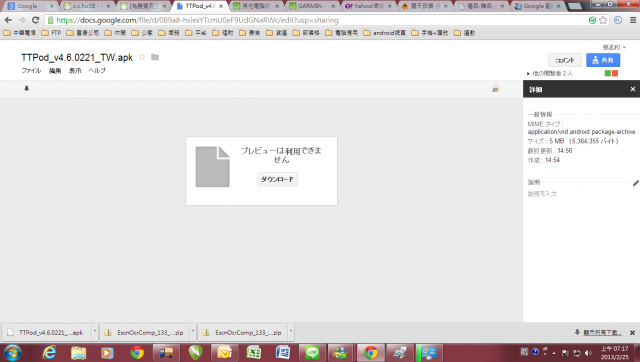The width and height of the screenshot is (640, 362).
Task: Open the Chrome hamburger menu
Action: pyautogui.click(x=633, y=20)
